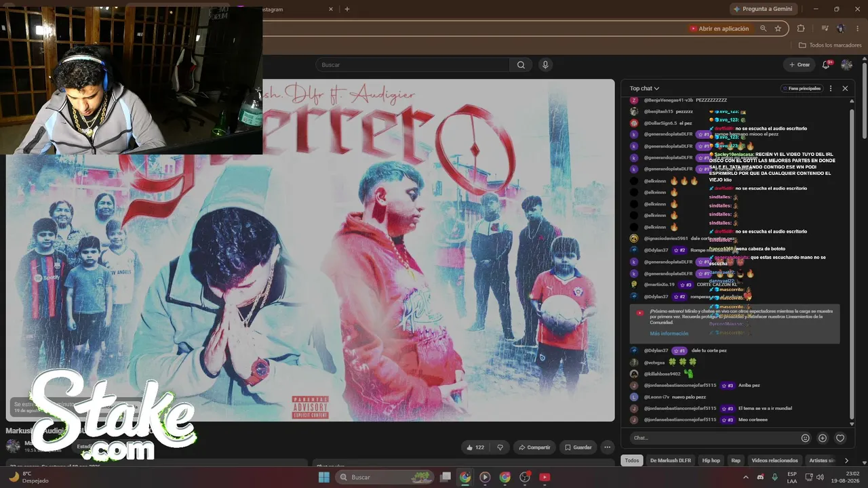Image resolution: width=868 pixels, height=488 pixels.
Task: Click the microphone tray icon
Action: pyautogui.click(x=775, y=477)
